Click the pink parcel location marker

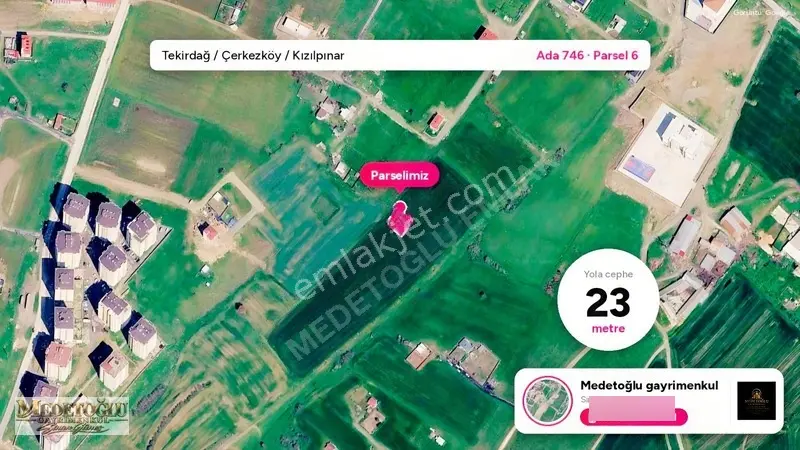[399, 218]
